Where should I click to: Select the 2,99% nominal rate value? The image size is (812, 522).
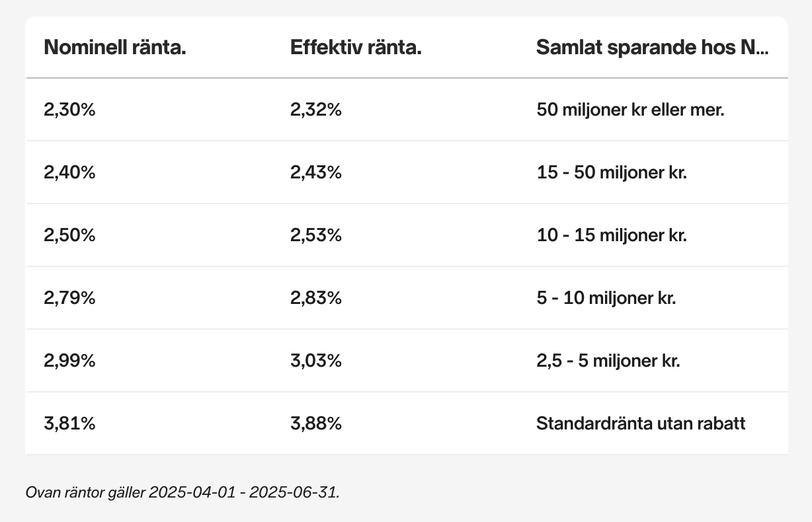69,361
